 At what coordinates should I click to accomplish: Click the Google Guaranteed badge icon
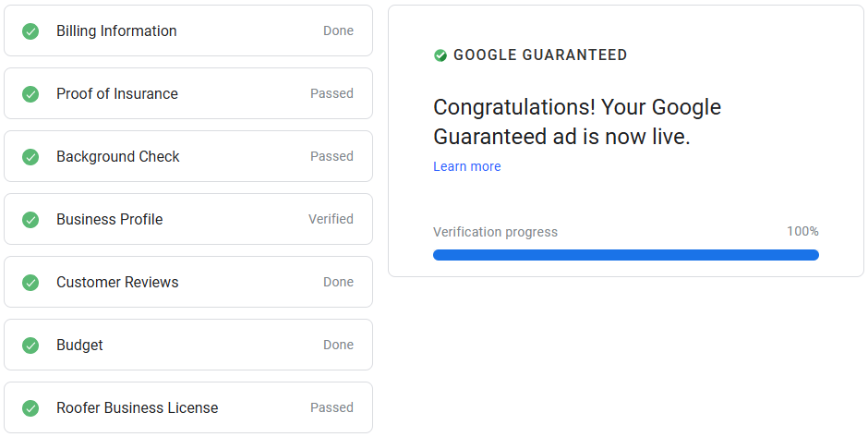440,55
